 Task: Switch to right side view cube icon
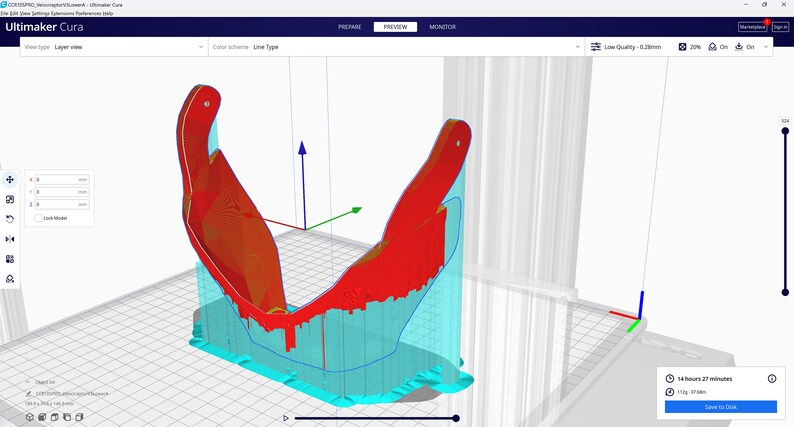(79, 417)
